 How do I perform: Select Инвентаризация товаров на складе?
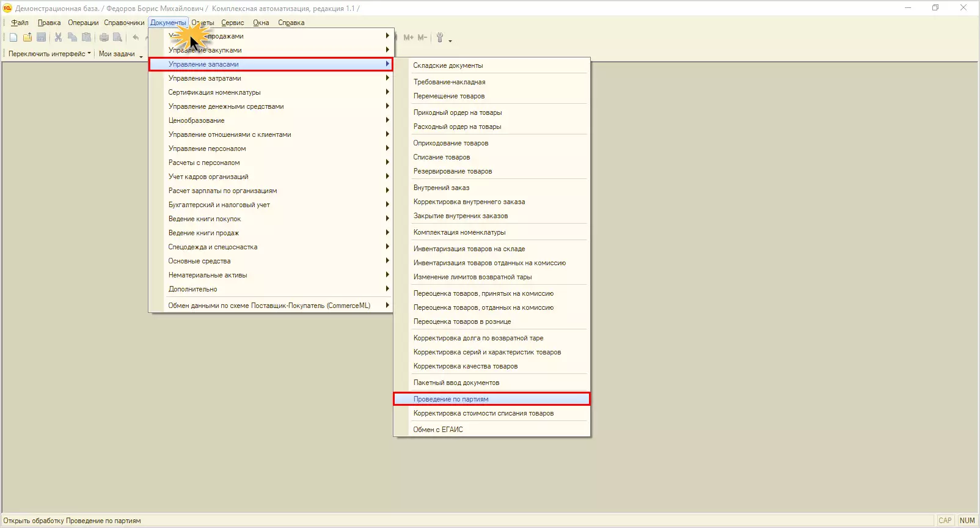click(x=492, y=249)
